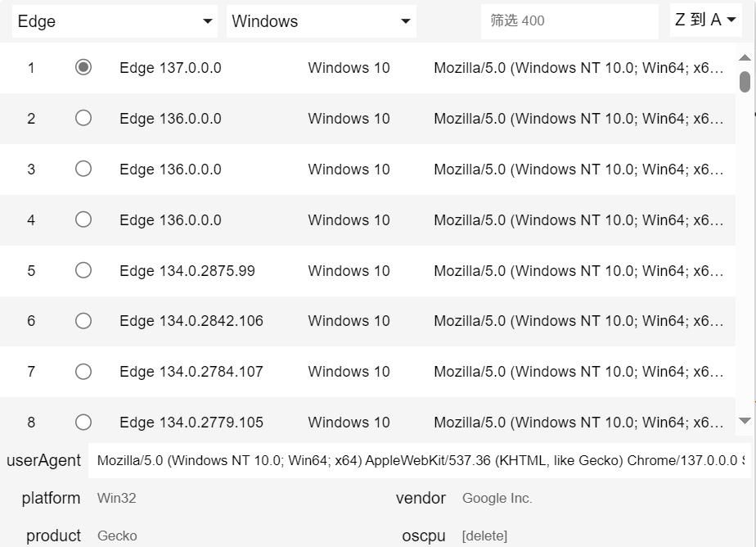Select radio button in row 2
This screenshot has width=756, height=547.
(x=83, y=118)
